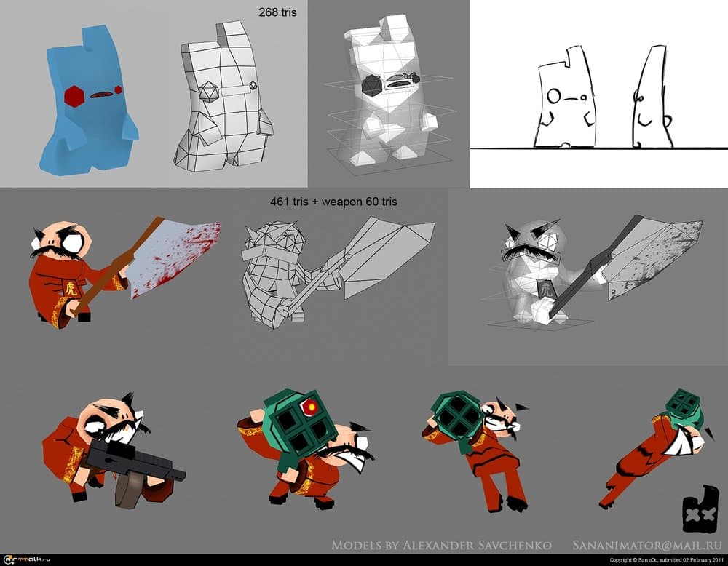
Task: Click the '268 tris' label
Action: (279, 12)
